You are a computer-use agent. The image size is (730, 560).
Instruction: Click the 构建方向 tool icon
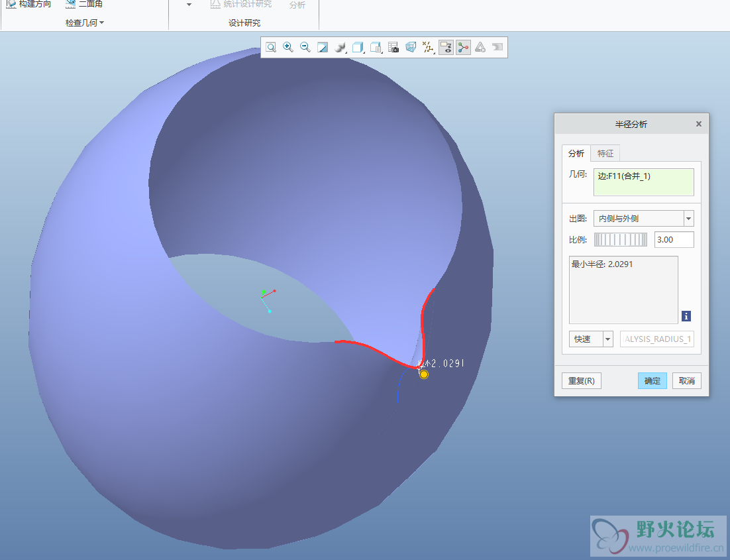click(x=28, y=4)
